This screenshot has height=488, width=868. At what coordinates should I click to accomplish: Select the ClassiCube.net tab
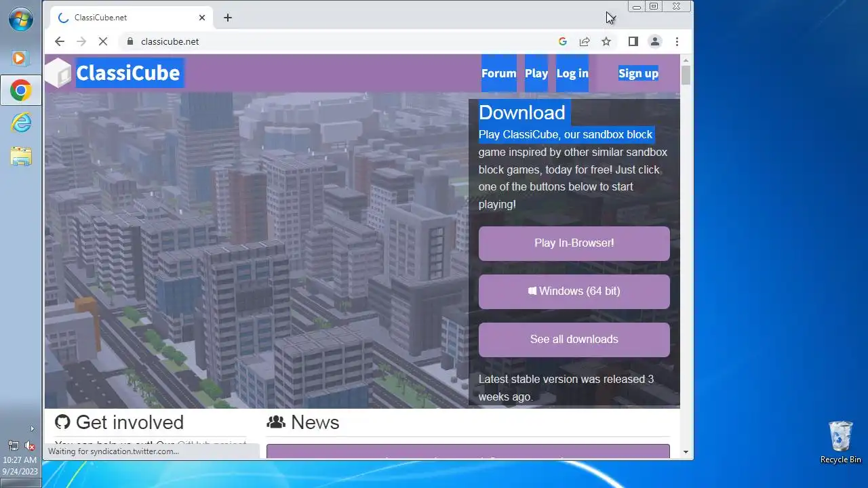(132, 18)
